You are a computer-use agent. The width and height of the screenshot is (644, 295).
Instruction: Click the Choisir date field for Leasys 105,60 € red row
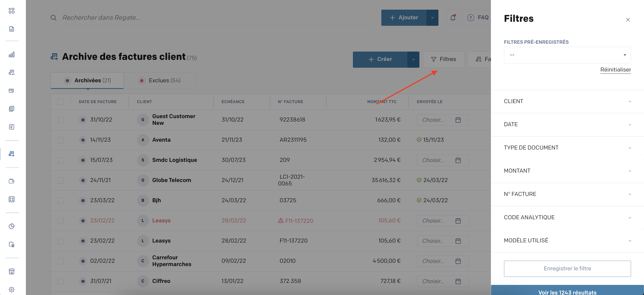(x=443, y=221)
